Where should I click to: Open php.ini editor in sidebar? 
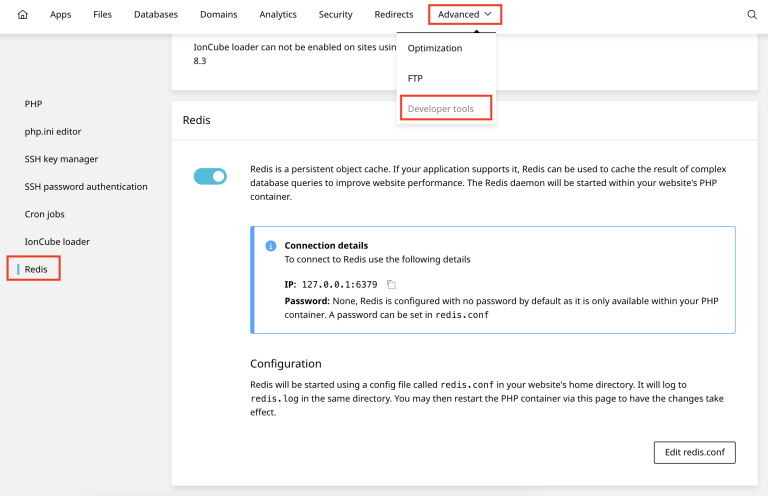point(53,132)
